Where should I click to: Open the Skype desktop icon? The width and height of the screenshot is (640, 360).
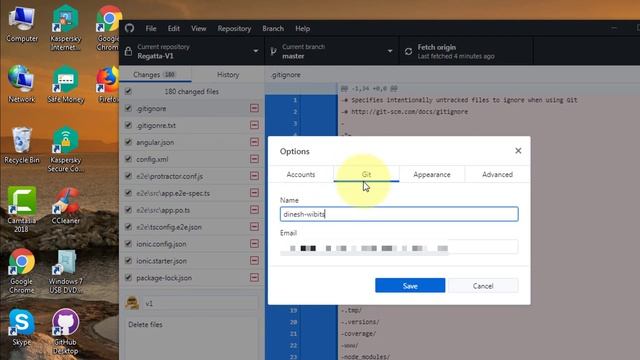(x=22, y=327)
